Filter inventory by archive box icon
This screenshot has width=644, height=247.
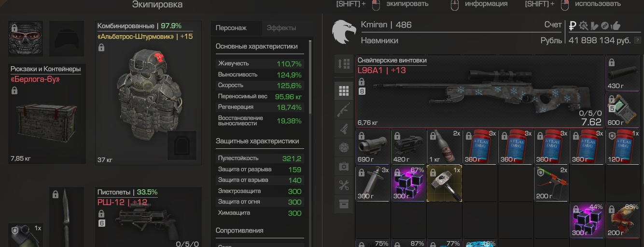344,204
